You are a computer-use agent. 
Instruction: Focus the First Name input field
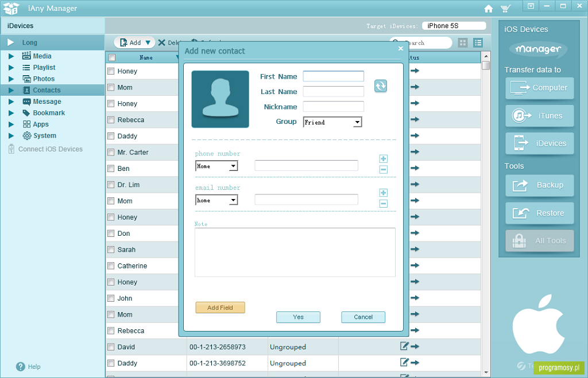click(334, 76)
